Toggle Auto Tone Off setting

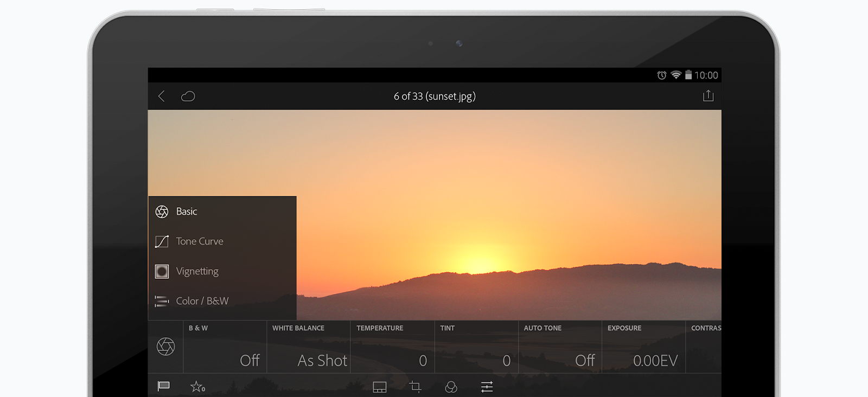pos(560,347)
